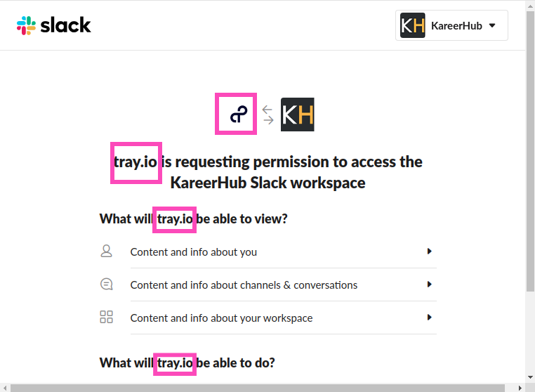Click the KH avatar in workspace switcher
535x392 pixels.
(413, 25)
